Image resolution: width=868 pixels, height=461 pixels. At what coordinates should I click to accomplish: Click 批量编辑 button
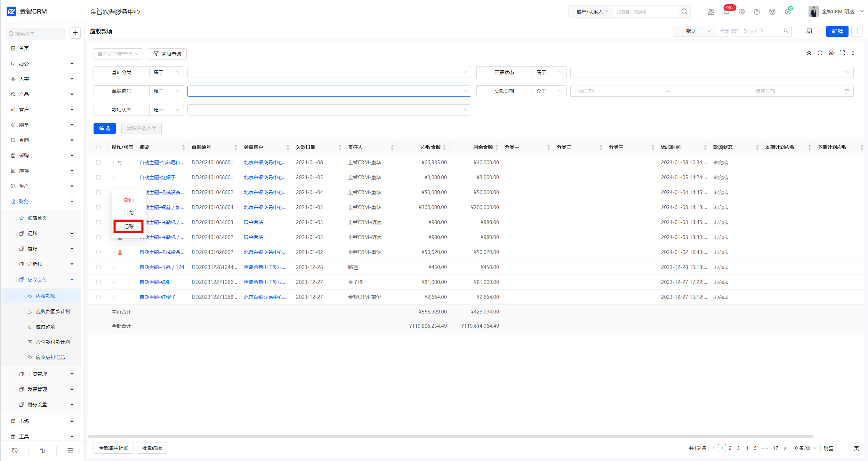click(x=152, y=448)
